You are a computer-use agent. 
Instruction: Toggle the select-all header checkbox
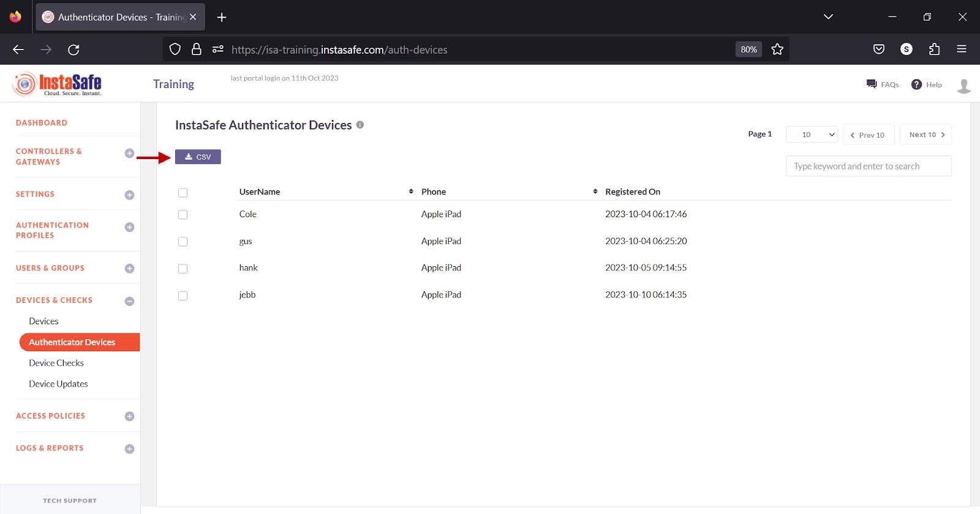(183, 193)
